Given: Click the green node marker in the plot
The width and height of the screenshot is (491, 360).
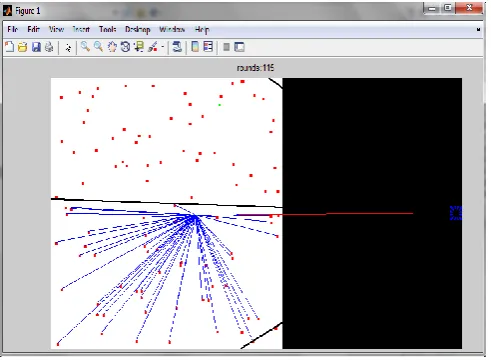Looking at the screenshot, I should tap(219, 105).
